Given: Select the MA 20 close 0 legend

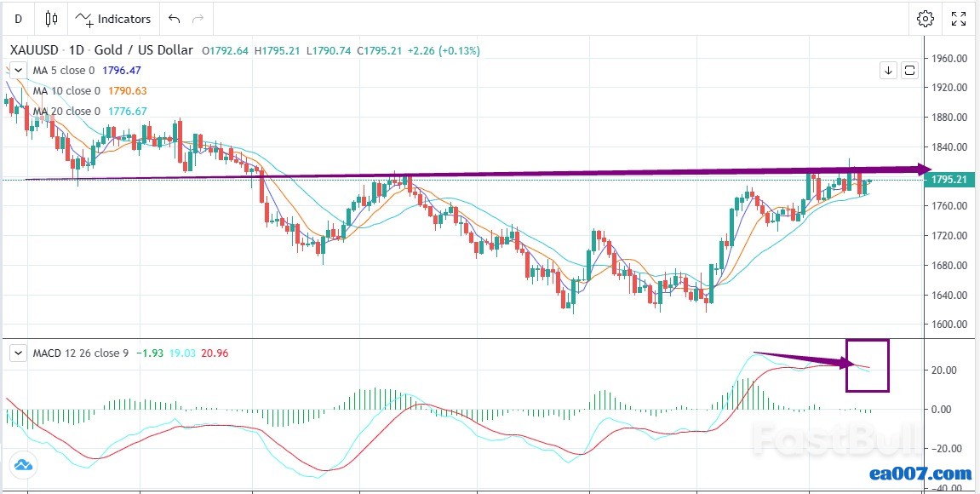Looking at the screenshot, I should (66, 112).
